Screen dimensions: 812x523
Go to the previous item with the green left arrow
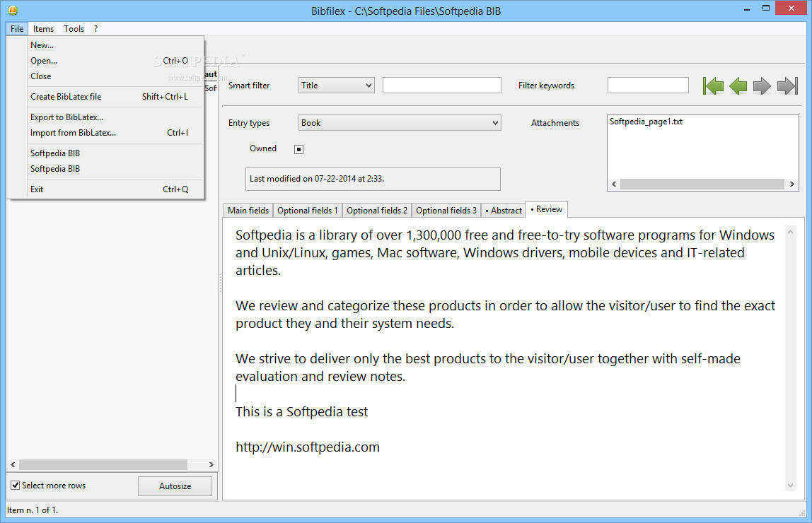coord(738,86)
